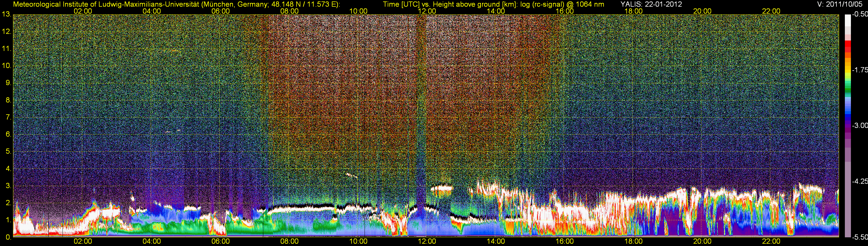The width and height of the screenshot is (868, 246).
Task: Pick the 20:00 label on the bottom time axis
Action: tap(702, 242)
